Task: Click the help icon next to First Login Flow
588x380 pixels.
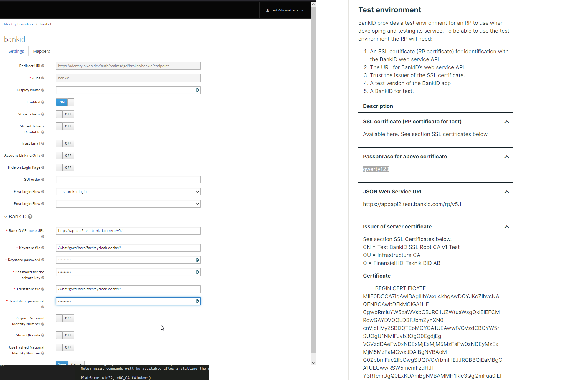Action: [x=43, y=191]
